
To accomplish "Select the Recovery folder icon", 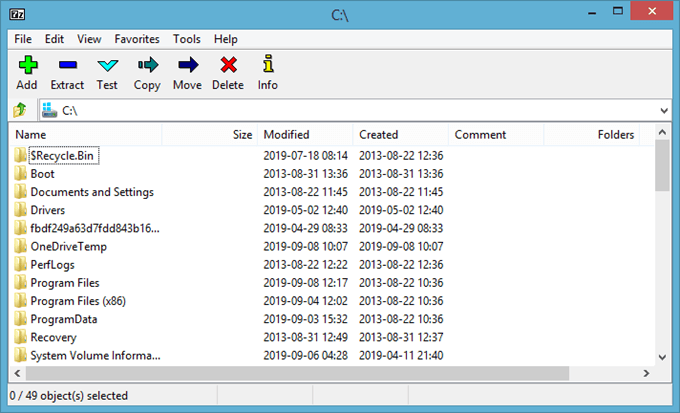I will (x=20, y=338).
